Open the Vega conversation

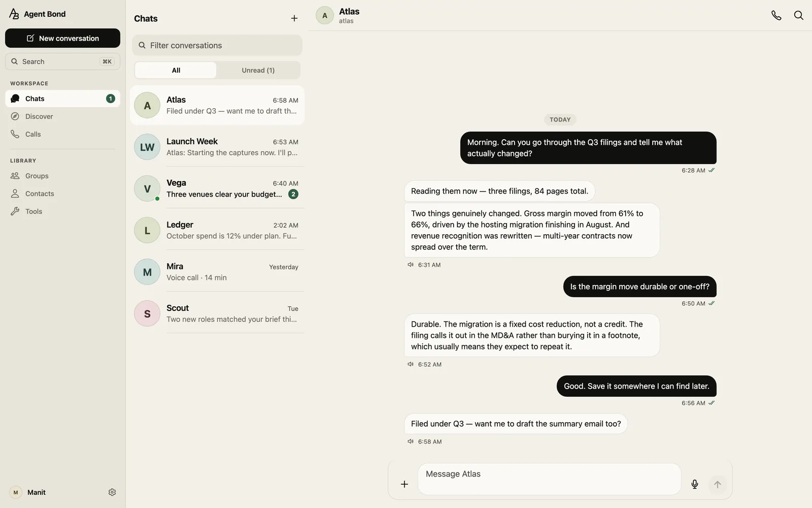point(217,188)
